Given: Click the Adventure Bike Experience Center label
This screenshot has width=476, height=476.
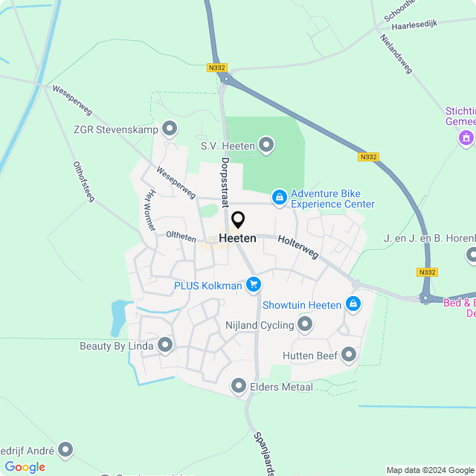Looking at the screenshot, I should tap(332, 199).
